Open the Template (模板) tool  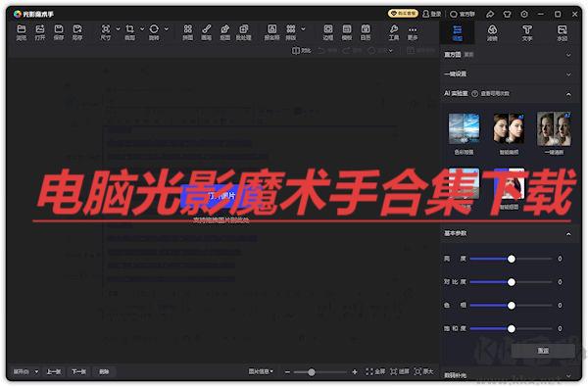[x=347, y=32]
